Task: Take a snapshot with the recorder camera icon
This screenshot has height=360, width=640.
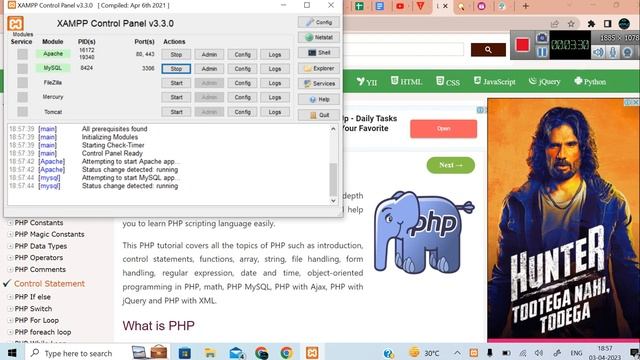Action: pos(542,38)
